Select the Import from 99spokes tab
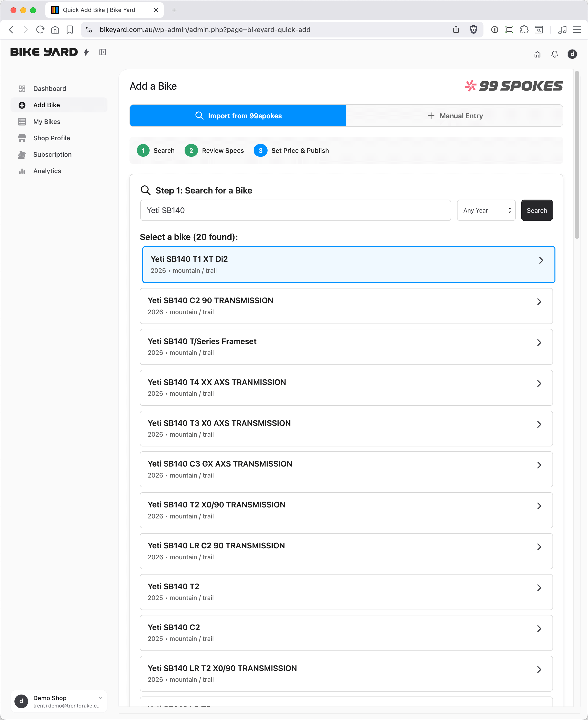The width and height of the screenshot is (588, 720). 238,116
